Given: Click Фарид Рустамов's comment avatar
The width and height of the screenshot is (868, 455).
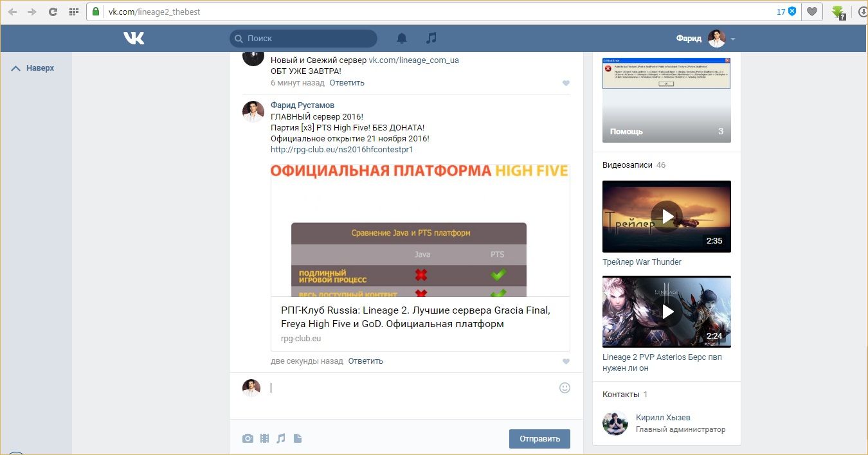Looking at the screenshot, I should [x=253, y=111].
